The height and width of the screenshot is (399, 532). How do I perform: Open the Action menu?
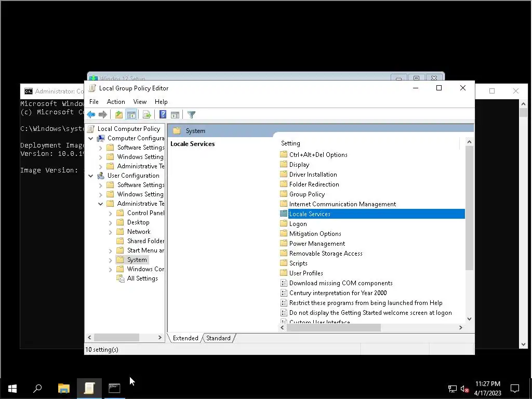click(116, 101)
